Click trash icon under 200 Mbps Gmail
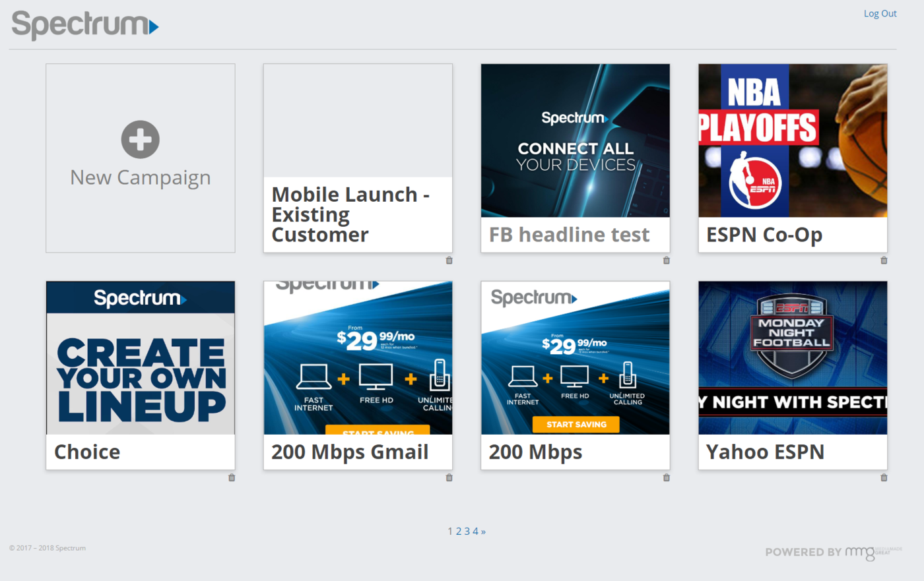This screenshot has height=581, width=924. (449, 477)
